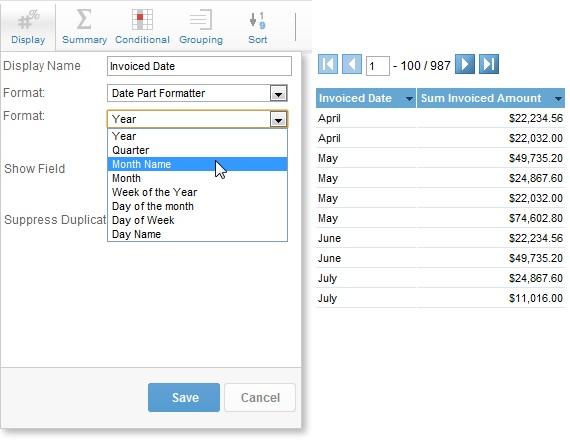
Task: Open Invoiced Date column header menu
Action: [x=409, y=99]
